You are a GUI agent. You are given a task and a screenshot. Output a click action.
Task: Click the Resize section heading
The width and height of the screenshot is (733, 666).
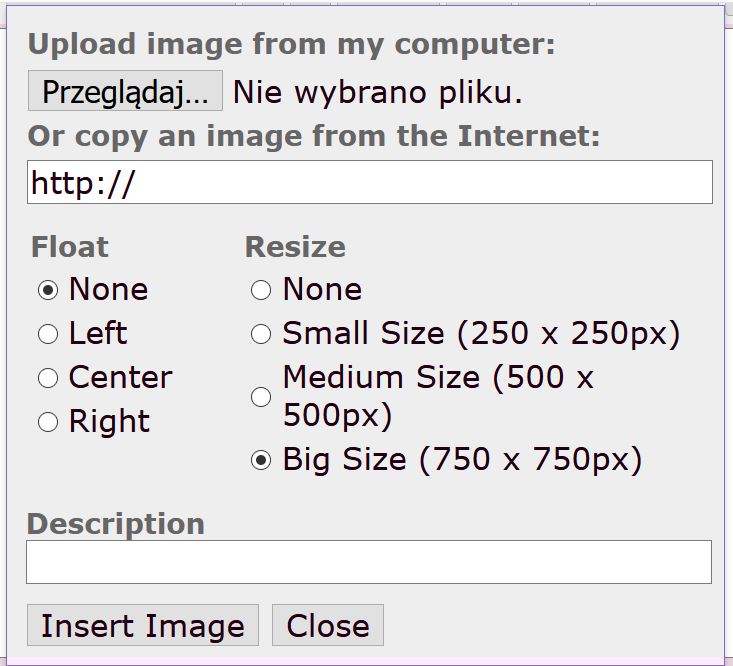tap(295, 247)
